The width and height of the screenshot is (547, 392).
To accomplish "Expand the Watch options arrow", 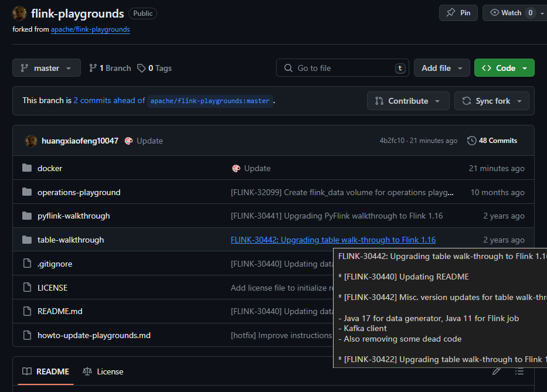I will 542,13.
